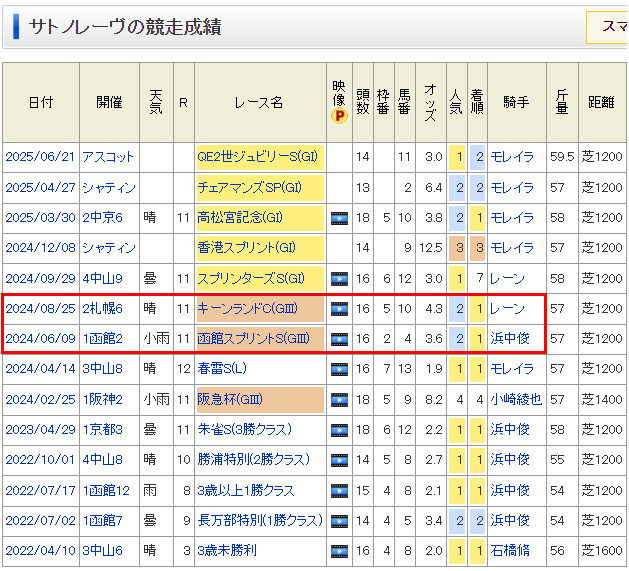Image resolution: width=629 pixels, height=571 pixels.
Task: Click the date 2024/06/09 link
Action: click(x=40, y=339)
